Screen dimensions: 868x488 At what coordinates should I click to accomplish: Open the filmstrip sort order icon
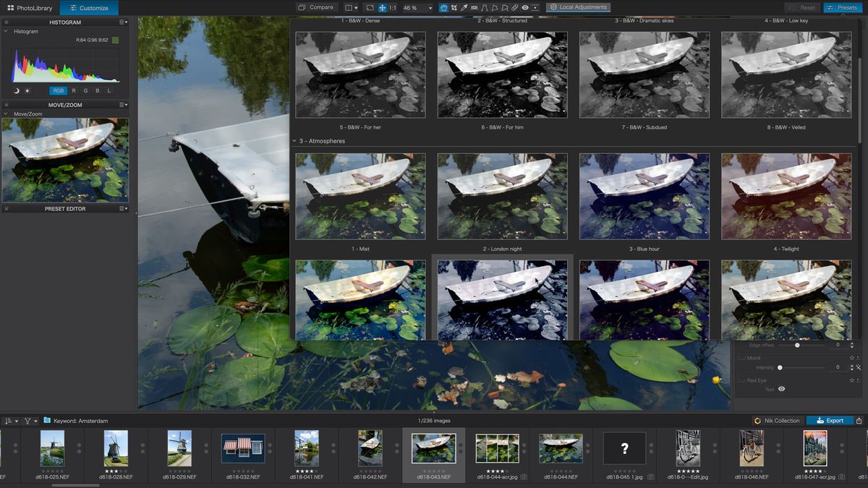[8, 420]
